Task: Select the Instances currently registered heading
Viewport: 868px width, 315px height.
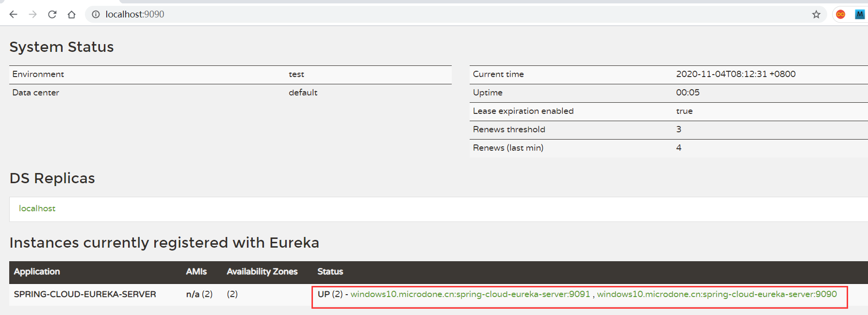Action: tap(164, 243)
